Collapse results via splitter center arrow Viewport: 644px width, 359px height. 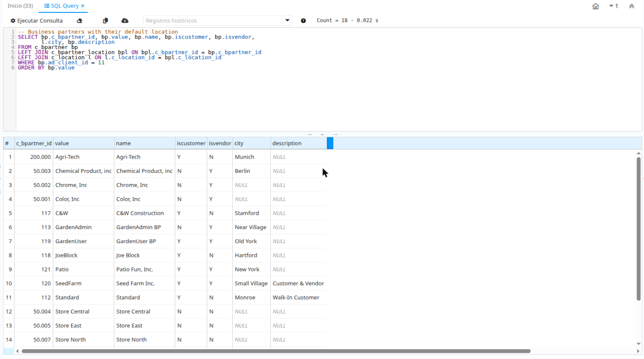coord(322,134)
